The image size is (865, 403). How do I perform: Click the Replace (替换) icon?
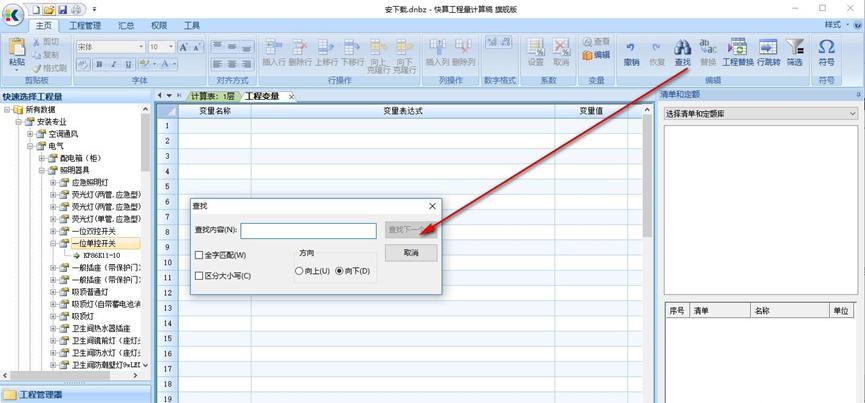click(x=708, y=52)
